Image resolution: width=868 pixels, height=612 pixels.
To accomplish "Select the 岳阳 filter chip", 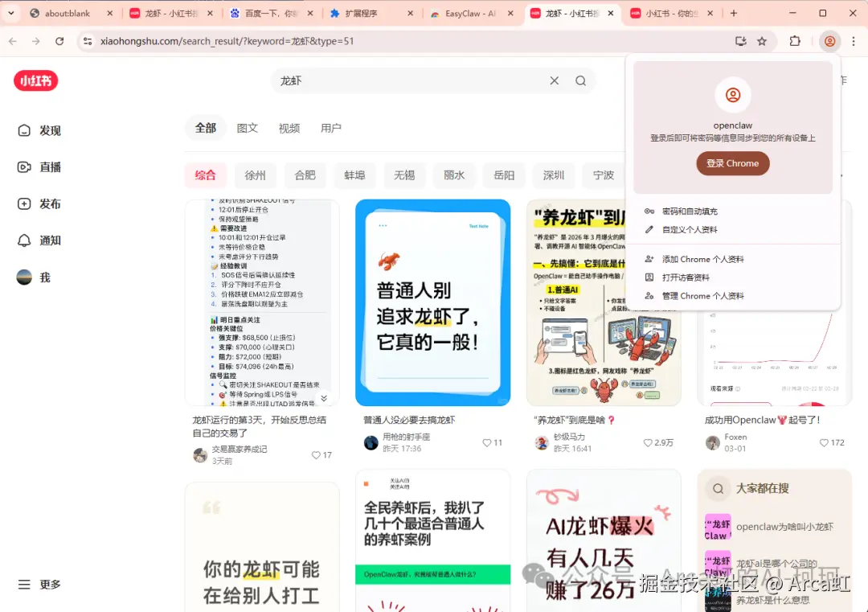I will (x=504, y=175).
